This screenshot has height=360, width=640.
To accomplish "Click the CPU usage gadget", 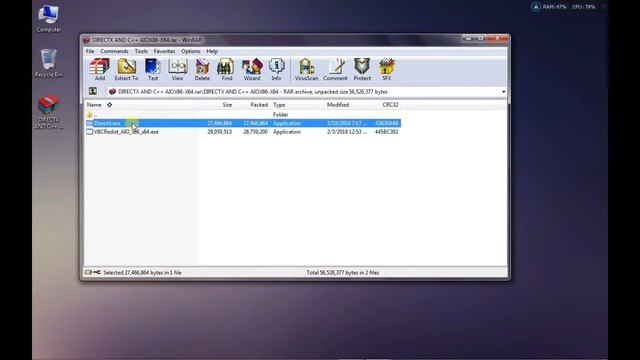I will [x=584, y=7].
